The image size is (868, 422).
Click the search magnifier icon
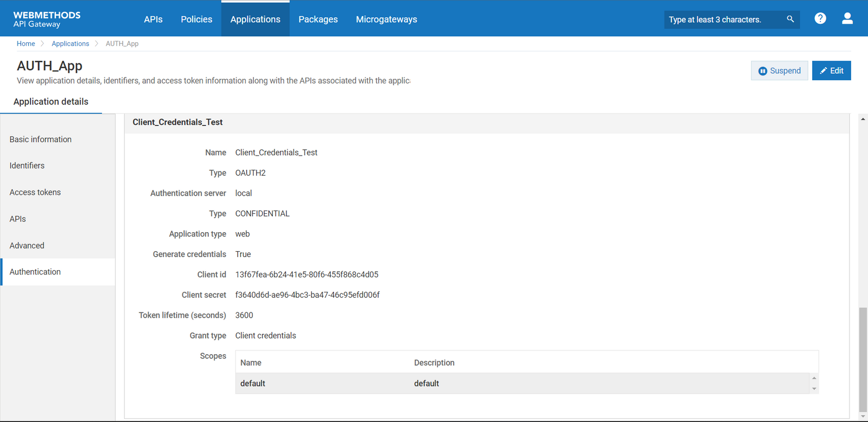(790, 19)
